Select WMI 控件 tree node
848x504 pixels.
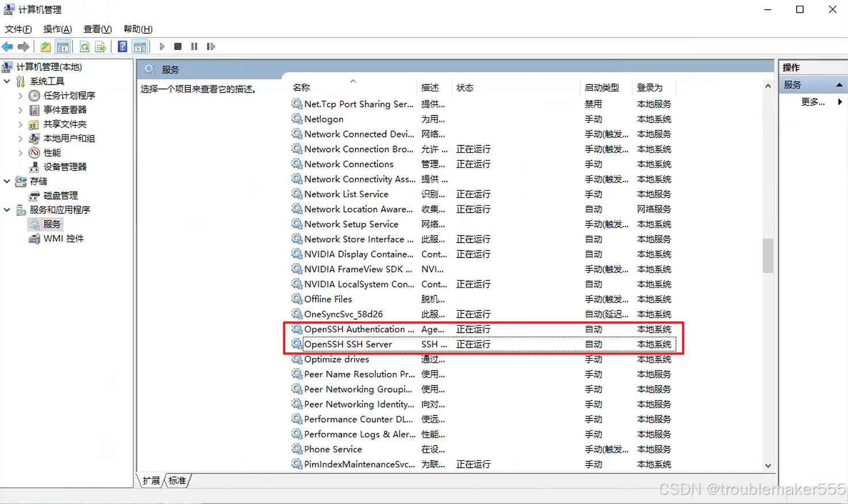pos(63,238)
